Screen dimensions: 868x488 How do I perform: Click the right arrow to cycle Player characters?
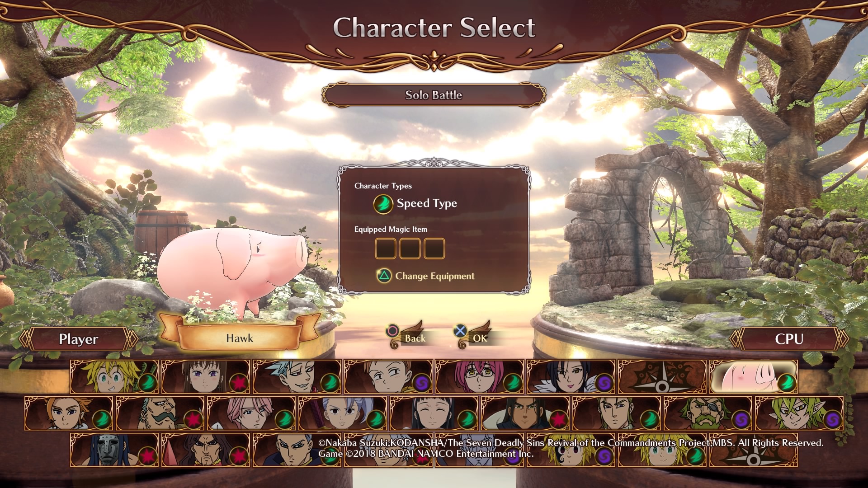tap(131, 338)
